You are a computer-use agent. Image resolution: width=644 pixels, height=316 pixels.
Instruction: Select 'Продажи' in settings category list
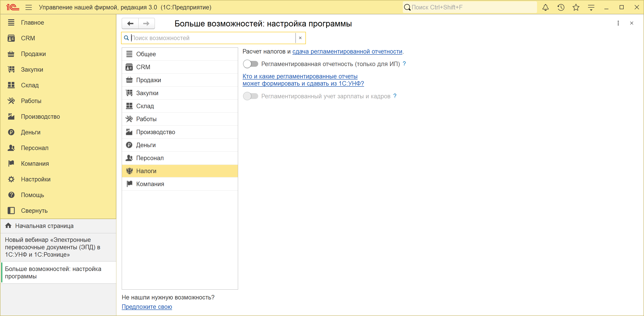coord(180,80)
